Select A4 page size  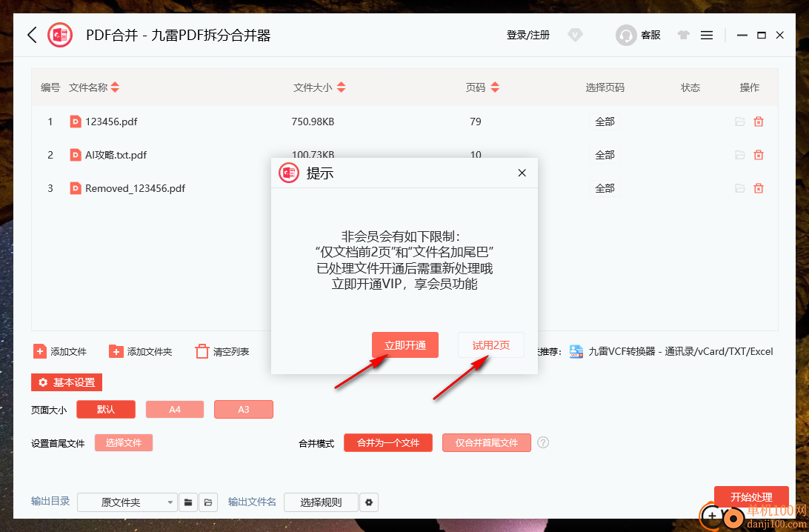click(175, 409)
